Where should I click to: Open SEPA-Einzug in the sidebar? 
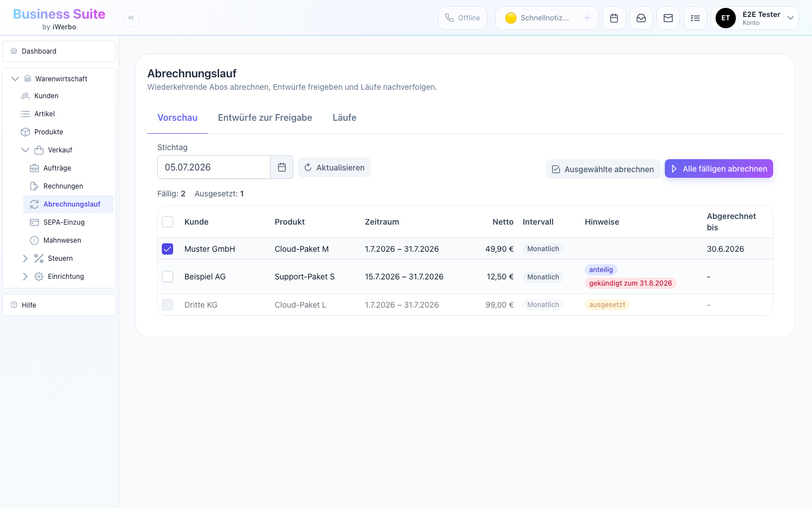pyautogui.click(x=69, y=222)
